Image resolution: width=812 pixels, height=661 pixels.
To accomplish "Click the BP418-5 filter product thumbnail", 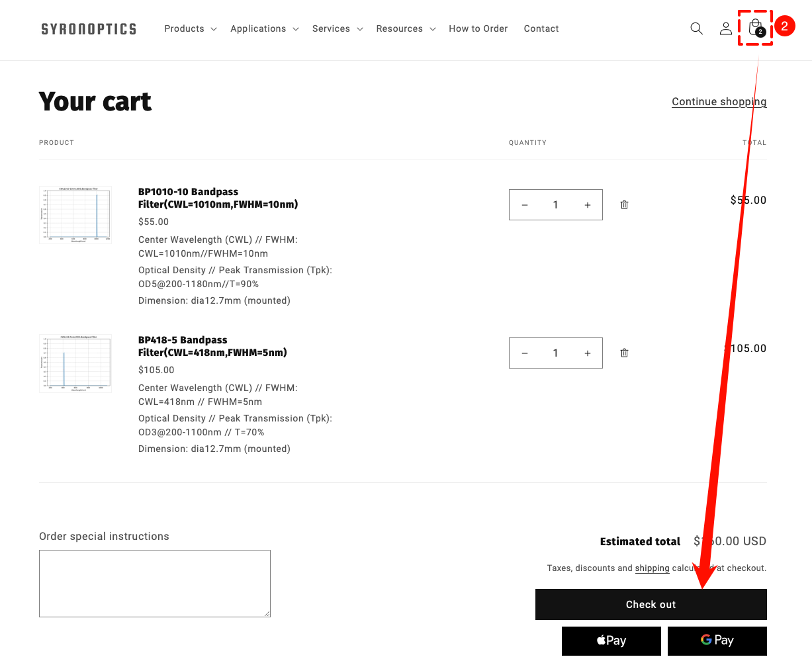I will [75, 363].
